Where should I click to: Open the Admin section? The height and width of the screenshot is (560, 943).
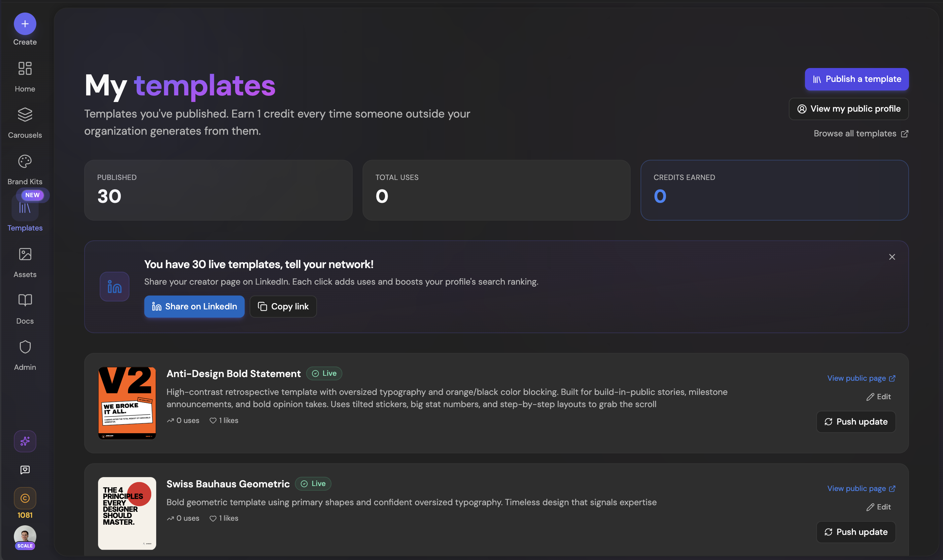[24, 347]
